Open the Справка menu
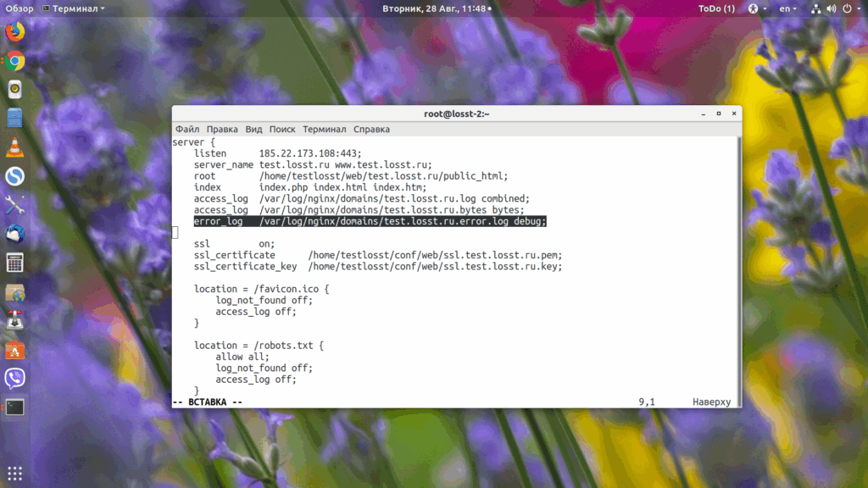This screenshot has height=488, width=868. [x=371, y=129]
